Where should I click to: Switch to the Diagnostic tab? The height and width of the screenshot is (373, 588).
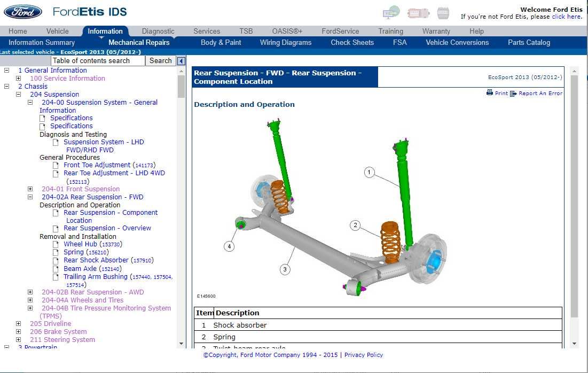point(158,31)
